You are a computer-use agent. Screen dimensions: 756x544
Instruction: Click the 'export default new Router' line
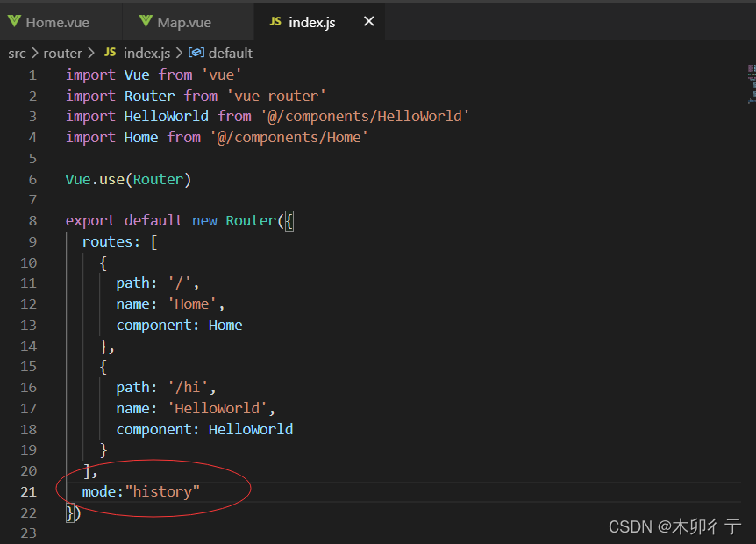(x=180, y=221)
